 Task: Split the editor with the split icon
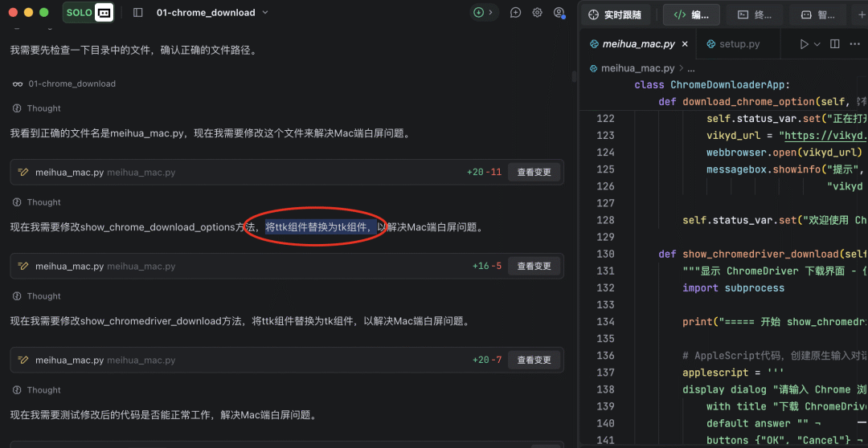[x=835, y=44]
